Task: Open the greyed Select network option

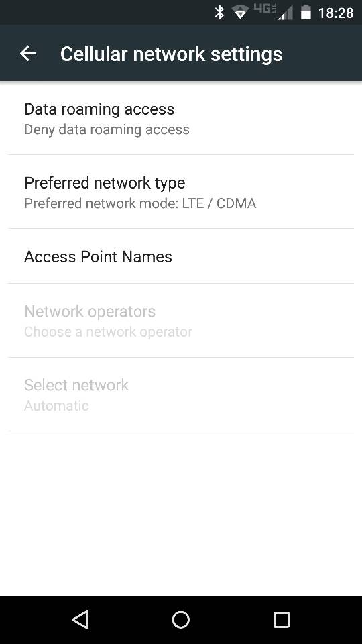Action: click(x=181, y=394)
